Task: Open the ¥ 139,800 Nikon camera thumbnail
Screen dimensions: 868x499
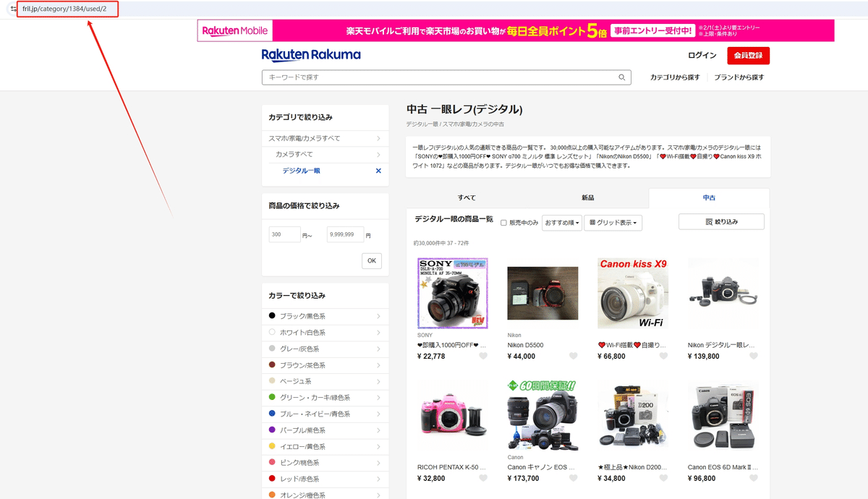Action: click(x=723, y=293)
